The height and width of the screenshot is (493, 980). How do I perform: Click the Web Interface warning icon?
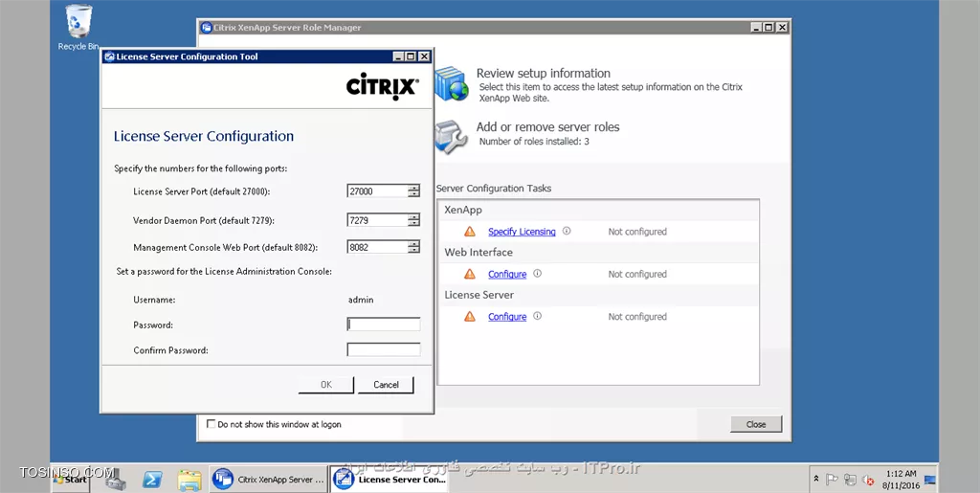pos(469,275)
